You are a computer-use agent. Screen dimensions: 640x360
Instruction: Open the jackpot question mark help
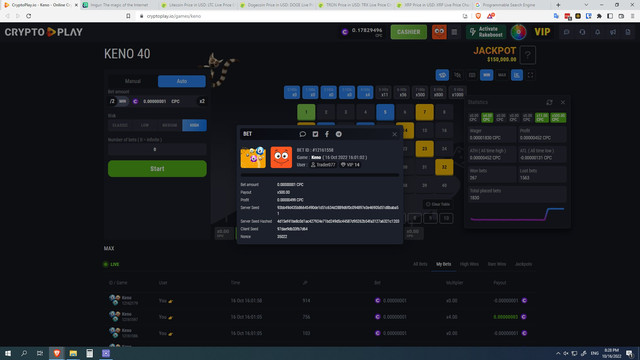click(528, 55)
